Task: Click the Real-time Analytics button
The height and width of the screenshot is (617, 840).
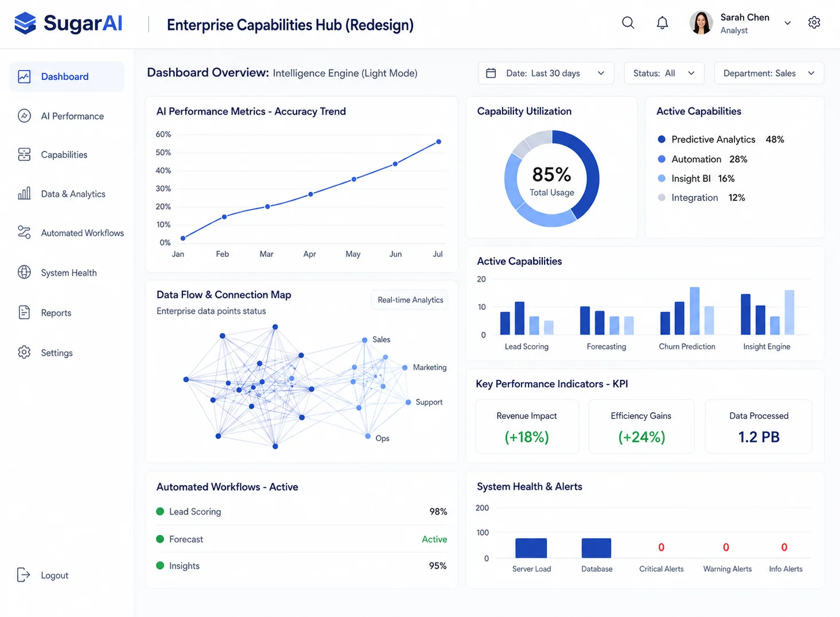Action: pyautogui.click(x=410, y=300)
